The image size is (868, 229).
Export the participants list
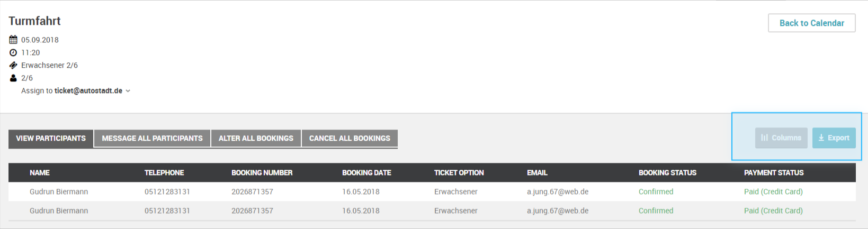[834, 138]
